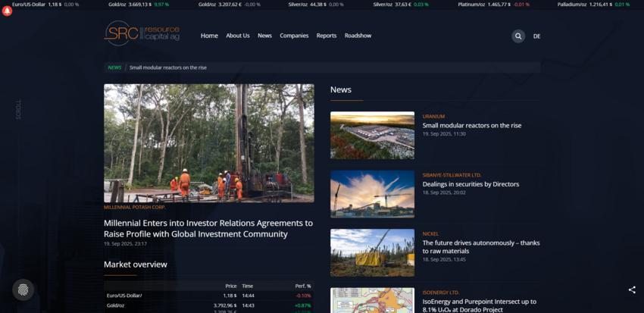Go to the News menu item
Image resolution: width=644 pixels, height=313 pixels.
click(264, 36)
